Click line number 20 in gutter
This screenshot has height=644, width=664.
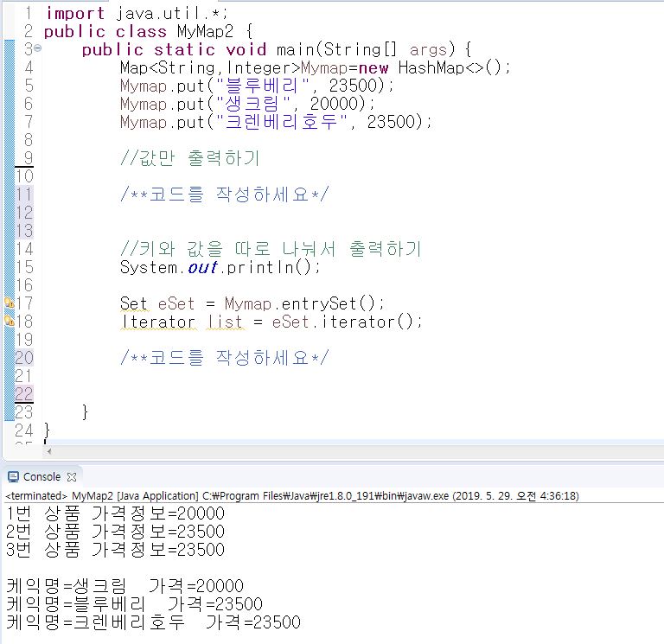[24, 358]
